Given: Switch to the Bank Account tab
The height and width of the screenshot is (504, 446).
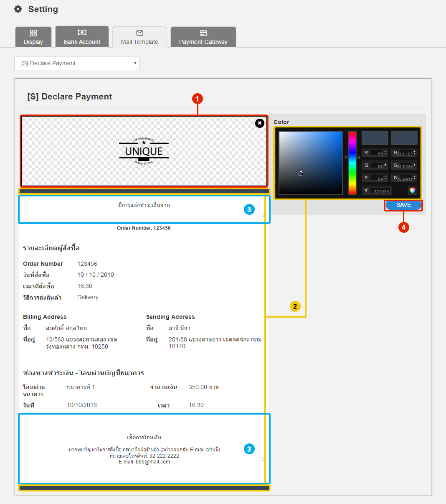Looking at the screenshot, I should coord(82,37).
